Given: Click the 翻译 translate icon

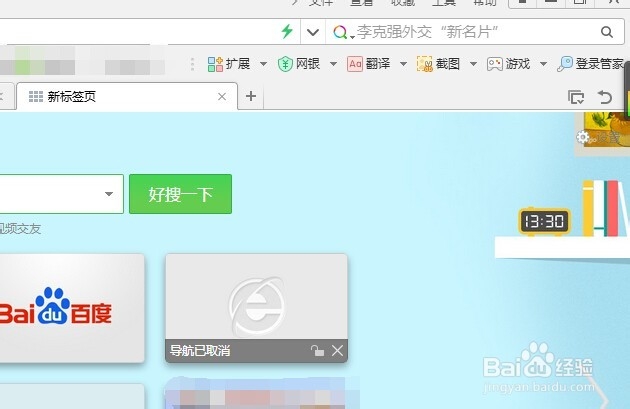Looking at the screenshot, I should tap(355, 64).
